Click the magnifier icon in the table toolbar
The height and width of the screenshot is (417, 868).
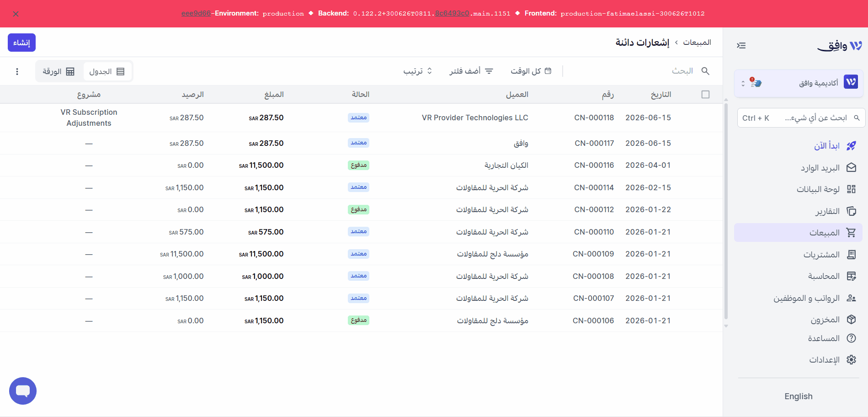[705, 71]
